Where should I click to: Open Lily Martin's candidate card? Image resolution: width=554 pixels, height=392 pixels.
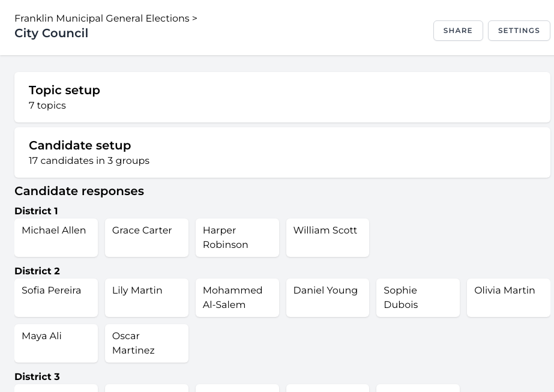pyautogui.click(x=146, y=298)
